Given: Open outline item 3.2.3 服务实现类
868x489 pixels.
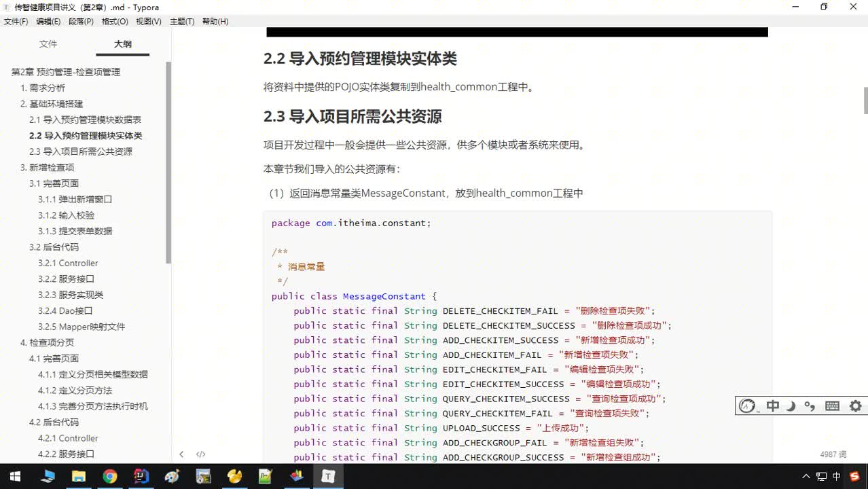Looking at the screenshot, I should click(x=71, y=295).
